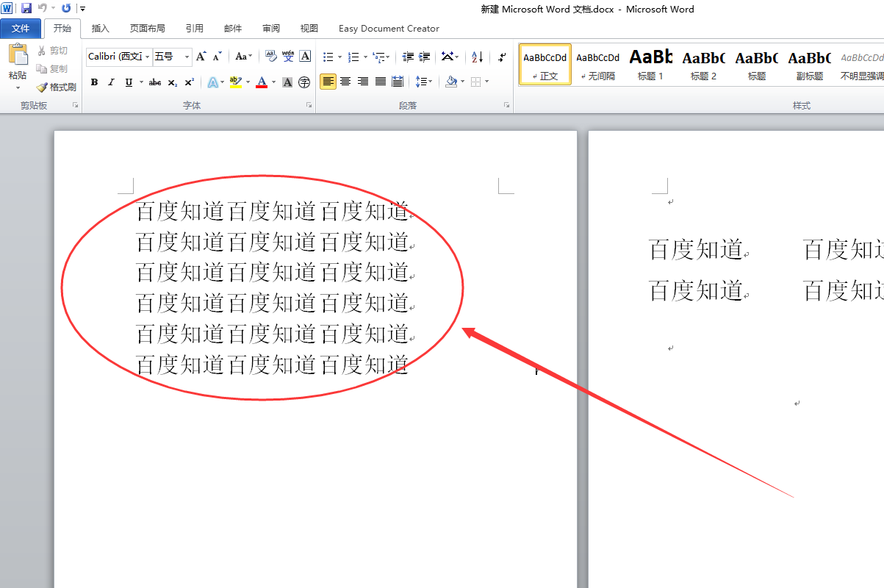Click the Superscript x² icon

coord(190,82)
